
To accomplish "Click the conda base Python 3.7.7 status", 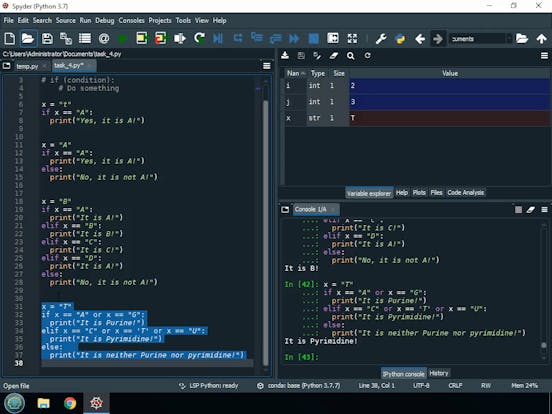I will pos(299,386).
